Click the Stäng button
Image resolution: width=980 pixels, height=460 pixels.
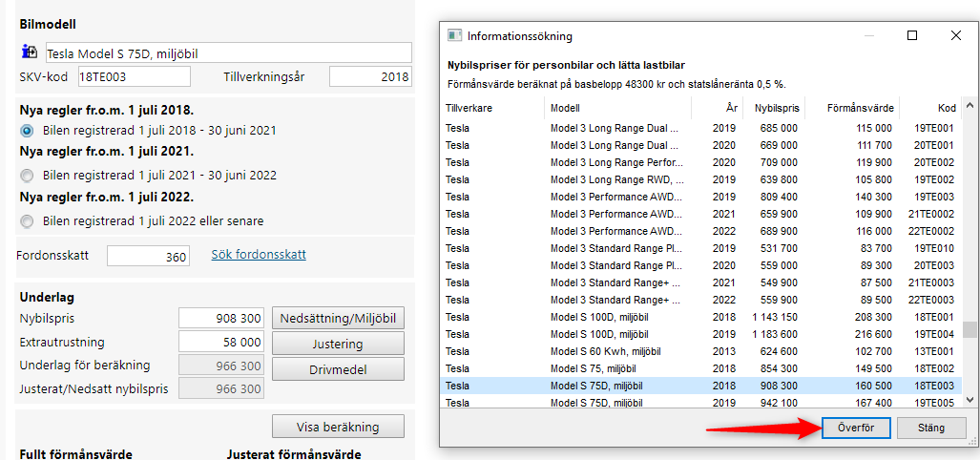point(932,429)
